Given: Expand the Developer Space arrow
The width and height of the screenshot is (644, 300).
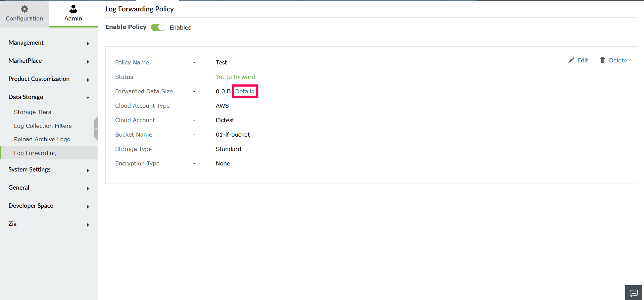Looking at the screenshot, I should (x=88, y=207).
